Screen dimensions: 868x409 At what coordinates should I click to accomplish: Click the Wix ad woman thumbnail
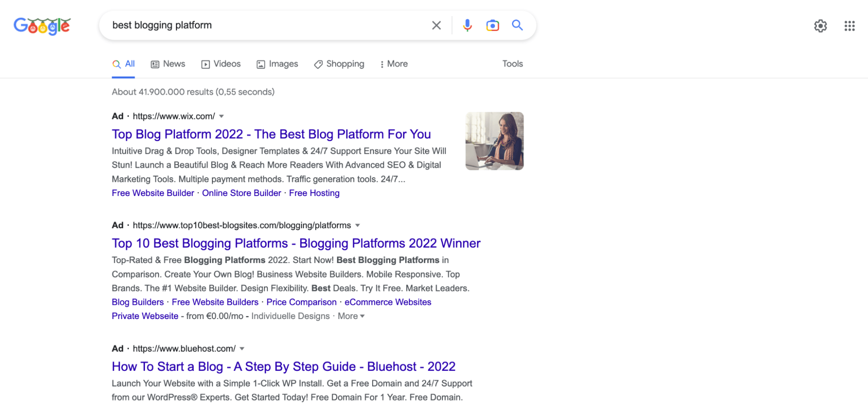pos(495,141)
